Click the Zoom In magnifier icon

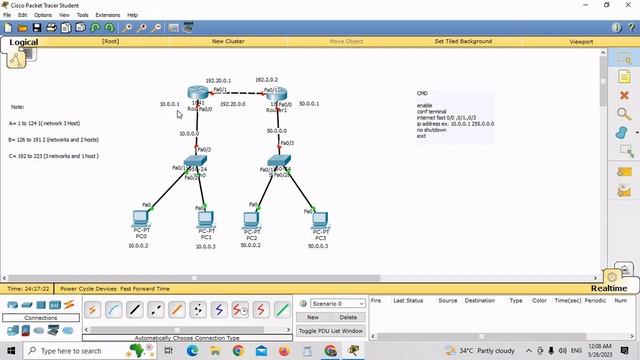(127, 28)
